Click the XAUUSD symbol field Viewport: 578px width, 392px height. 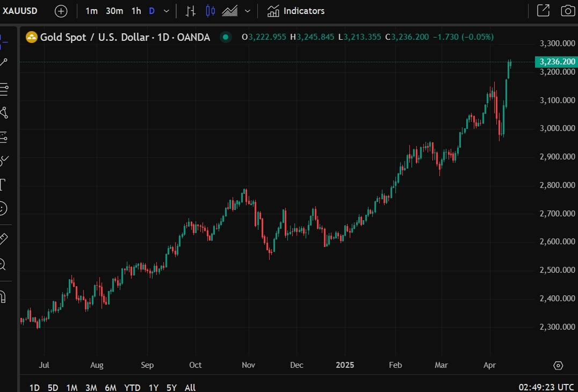pyautogui.click(x=20, y=10)
